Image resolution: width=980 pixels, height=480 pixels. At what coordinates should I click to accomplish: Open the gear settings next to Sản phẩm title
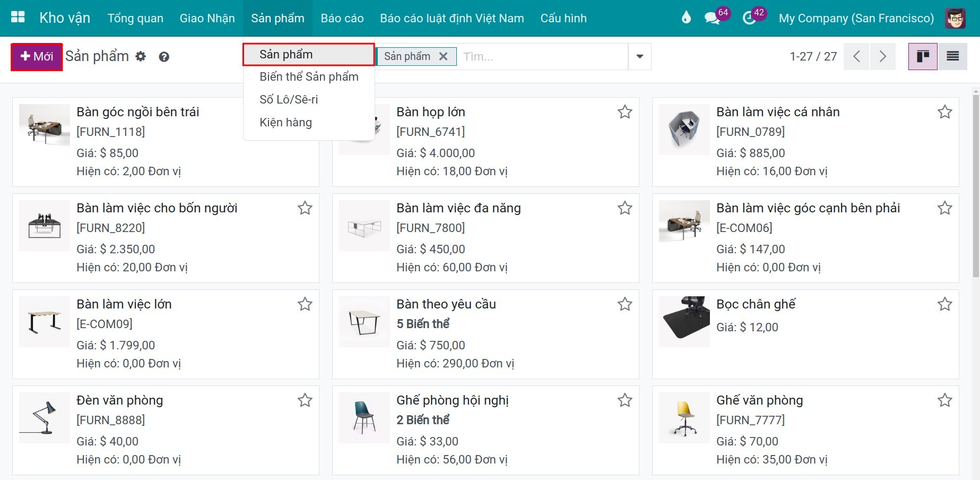(141, 56)
